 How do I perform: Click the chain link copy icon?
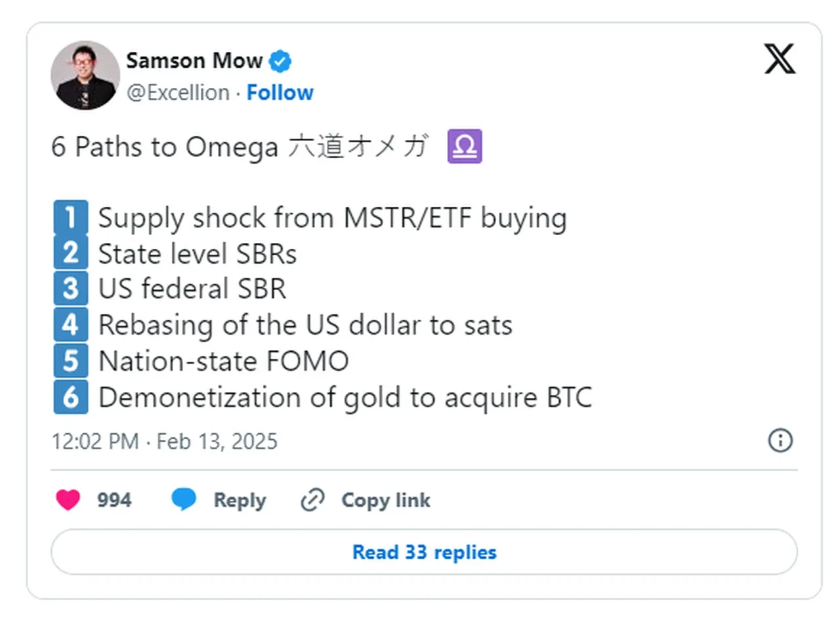(x=313, y=501)
